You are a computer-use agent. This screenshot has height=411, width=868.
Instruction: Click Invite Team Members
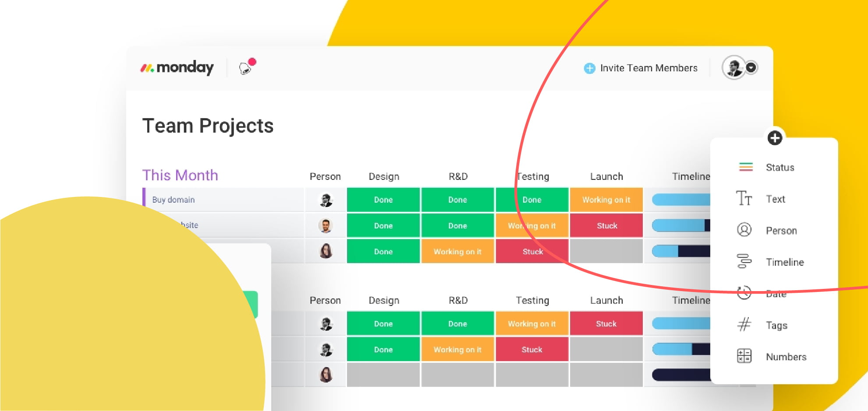coord(641,68)
